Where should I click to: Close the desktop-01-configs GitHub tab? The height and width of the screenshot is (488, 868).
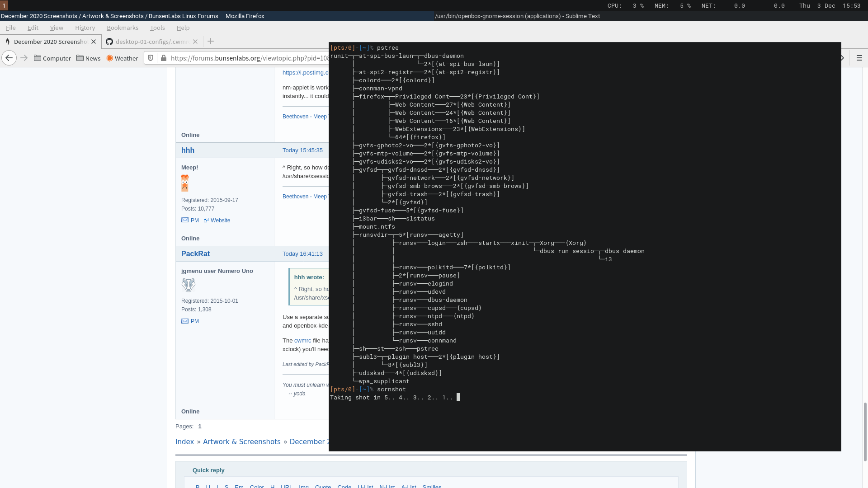click(x=195, y=42)
